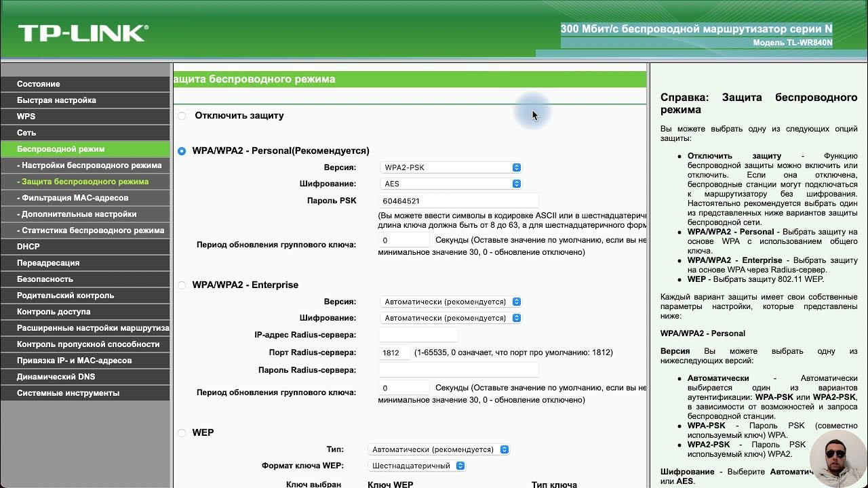
Task: Open the Состояние menu item
Action: pyautogui.click(x=85, y=84)
